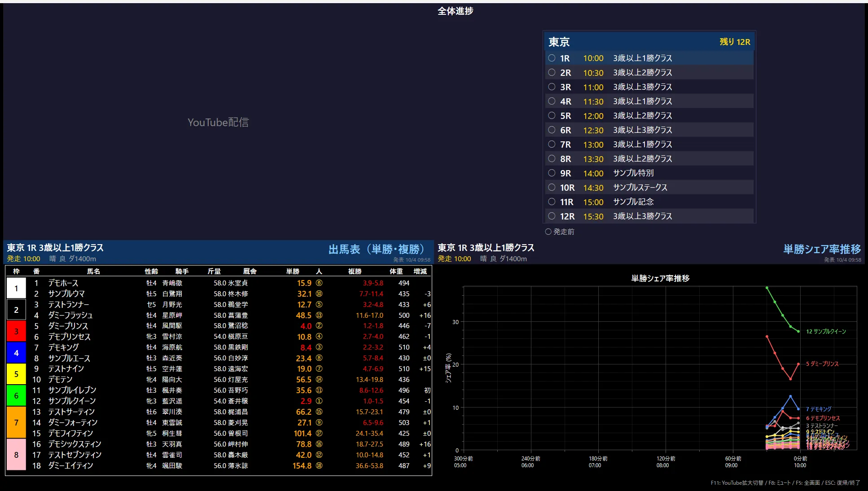Click popularity rank circle for ダミープリンス
The height and width of the screenshot is (491, 868).
pyautogui.click(x=319, y=326)
